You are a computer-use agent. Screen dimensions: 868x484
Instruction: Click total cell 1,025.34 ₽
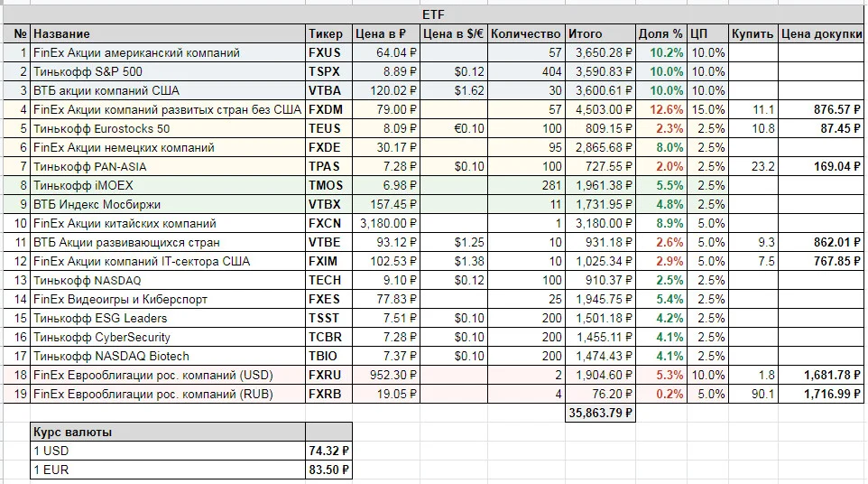click(x=600, y=261)
